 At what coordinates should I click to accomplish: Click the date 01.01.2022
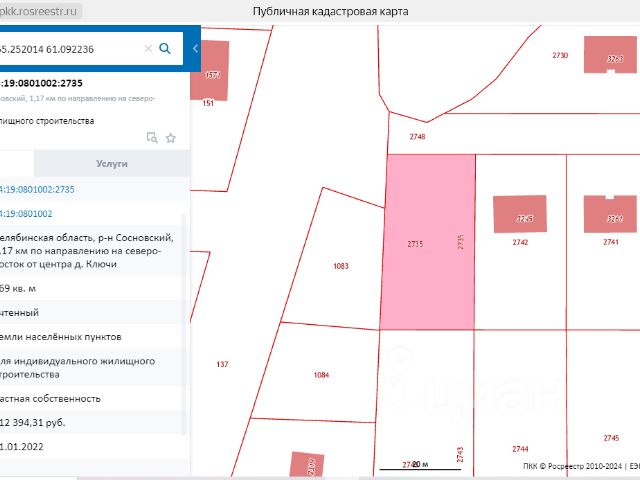click(22, 447)
